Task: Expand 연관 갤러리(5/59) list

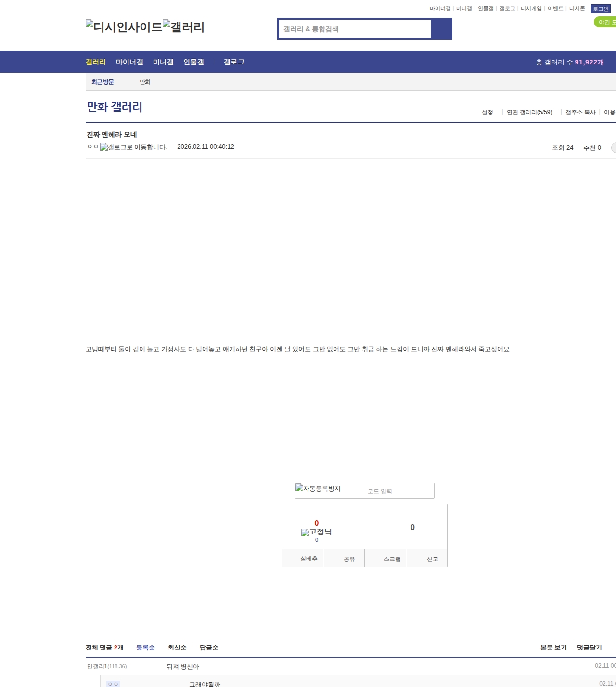Action: [x=529, y=112]
